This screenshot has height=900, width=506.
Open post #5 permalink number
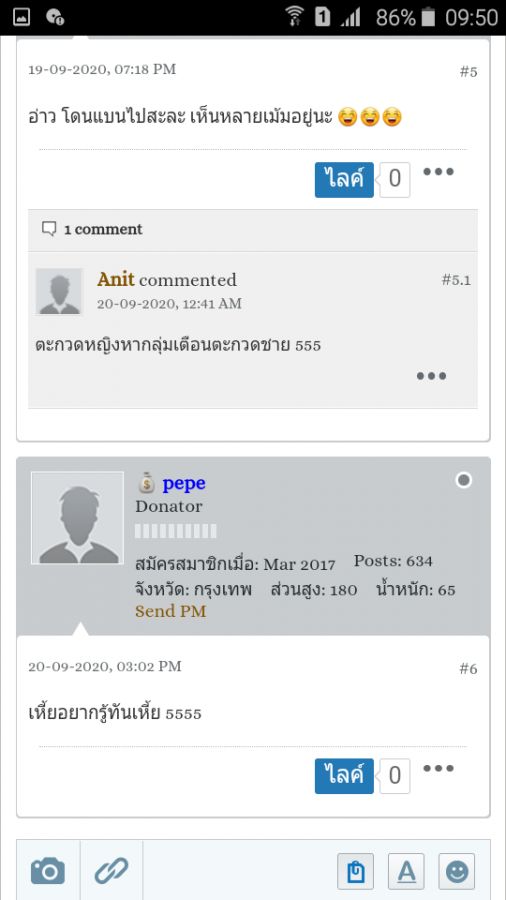tap(468, 72)
